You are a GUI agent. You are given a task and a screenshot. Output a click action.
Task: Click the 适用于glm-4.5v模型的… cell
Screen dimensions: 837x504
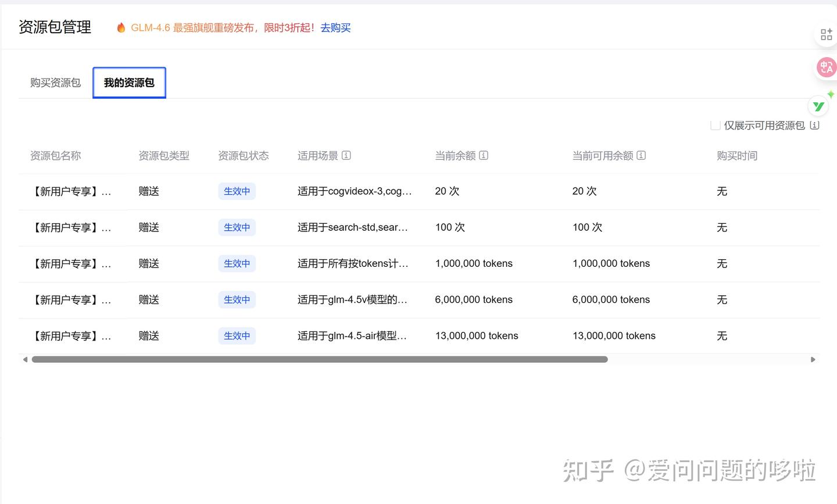pyautogui.click(x=352, y=299)
